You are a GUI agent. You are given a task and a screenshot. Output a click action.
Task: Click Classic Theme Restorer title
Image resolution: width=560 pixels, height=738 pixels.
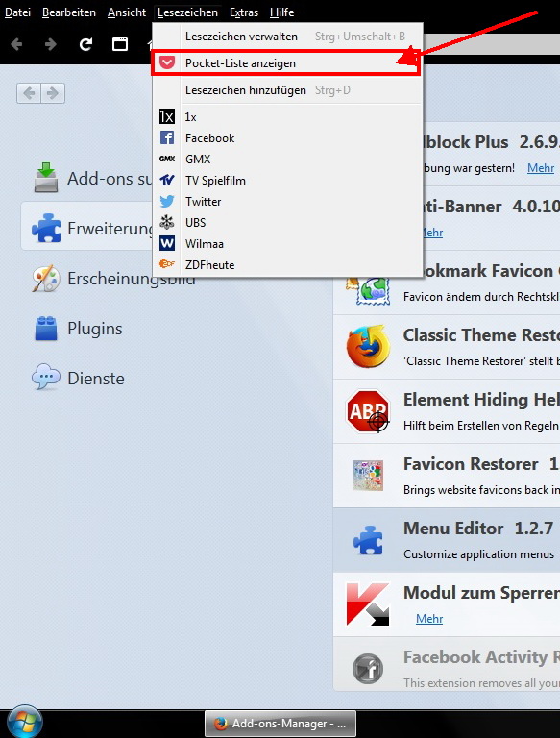point(481,335)
